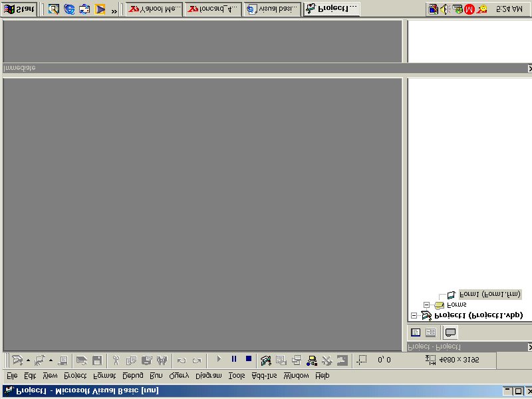This screenshot has height=399, width=532.
Task: Open the Object Browser toolbar icon
Action: point(312,360)
